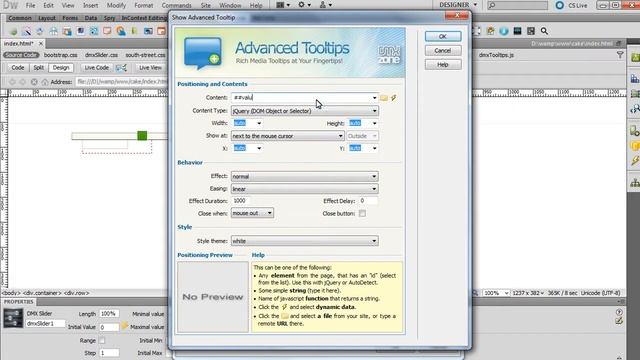This screenshot has height=360, width=640.
Task: Open the Show at position dropdown
Action: pyautogui.click(x=287, y=136)
